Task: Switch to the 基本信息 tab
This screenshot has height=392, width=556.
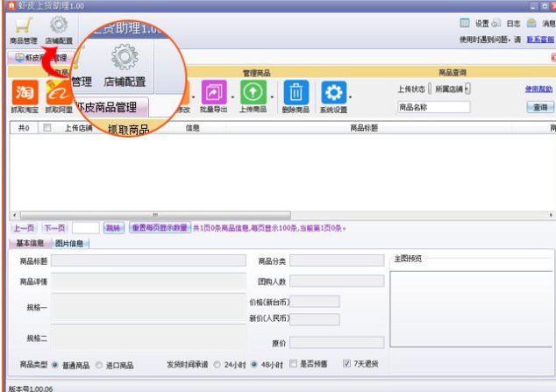Action: coord(30,243)
